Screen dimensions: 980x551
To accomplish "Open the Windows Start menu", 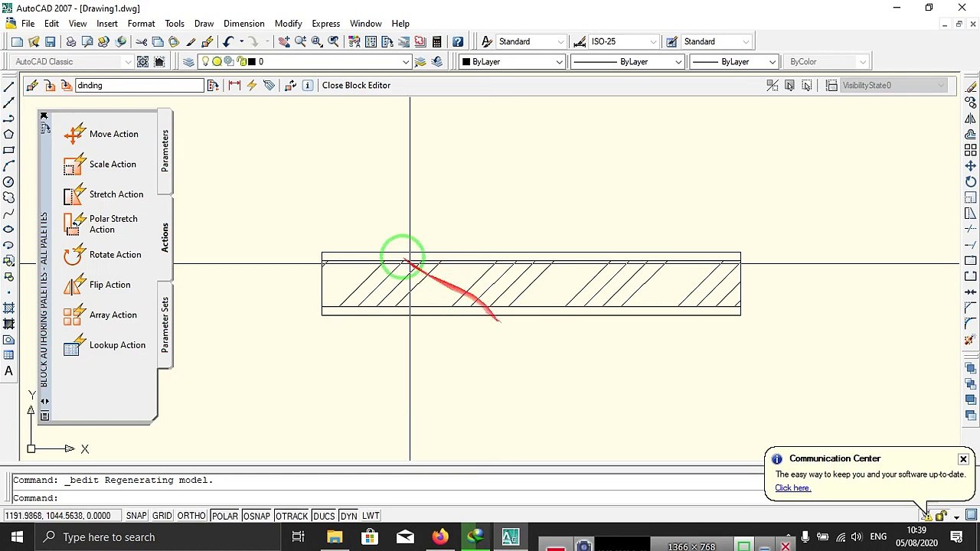I will 17,537.
